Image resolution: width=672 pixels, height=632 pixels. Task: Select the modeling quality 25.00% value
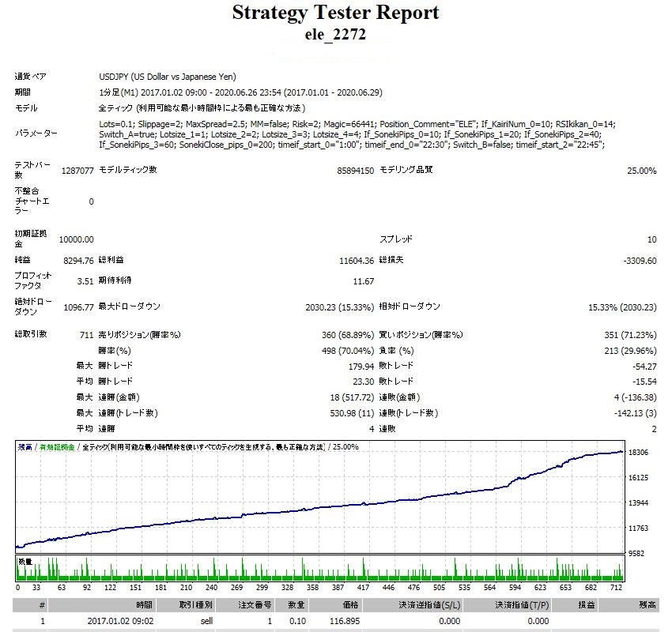tap(642, 171)
